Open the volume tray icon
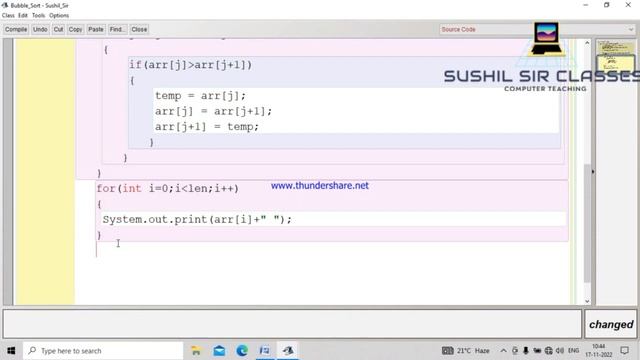Image resolution: width=640 pixels, height=360 pixels. tap(560, 351)
